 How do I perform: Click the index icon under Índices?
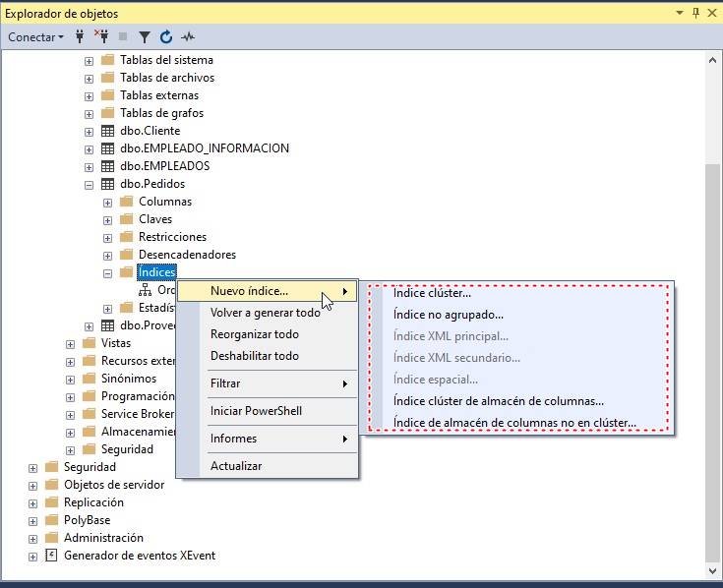pos(145,290)
